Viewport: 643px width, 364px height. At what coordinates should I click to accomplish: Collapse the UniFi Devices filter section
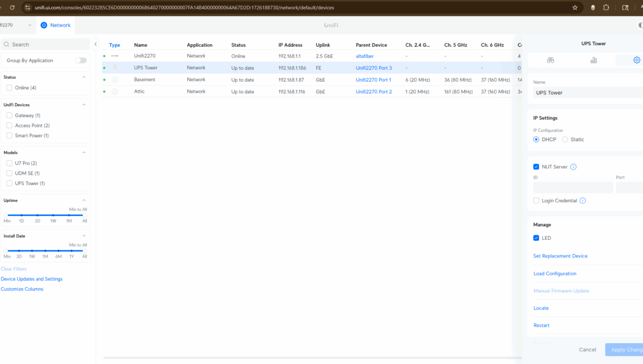click(x=84, y=105)
